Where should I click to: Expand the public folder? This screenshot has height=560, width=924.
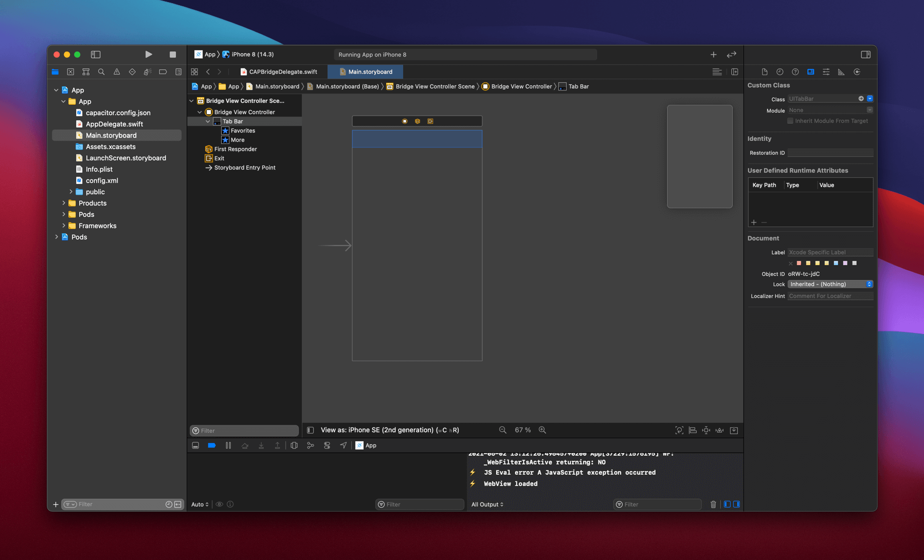[x=71, y=192]
